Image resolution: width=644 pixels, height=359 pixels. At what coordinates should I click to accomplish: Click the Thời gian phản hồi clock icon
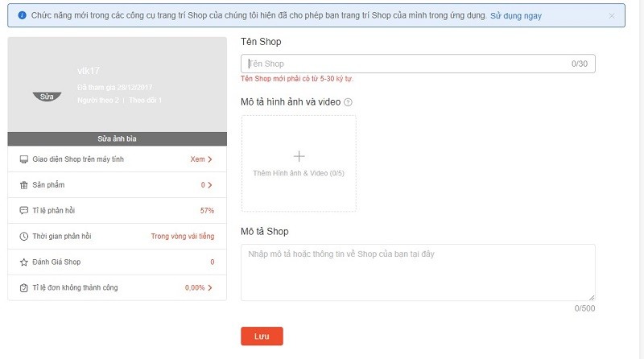click(24, 236)
